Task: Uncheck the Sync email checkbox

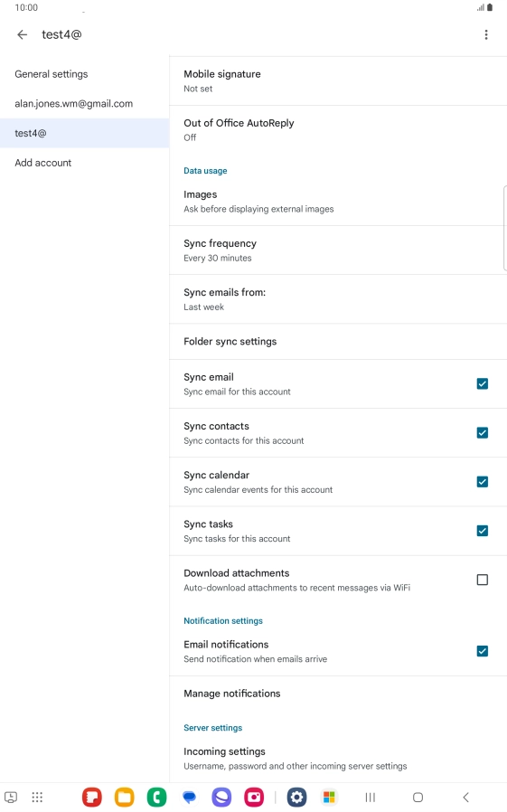Action: [x=483, y=383]
